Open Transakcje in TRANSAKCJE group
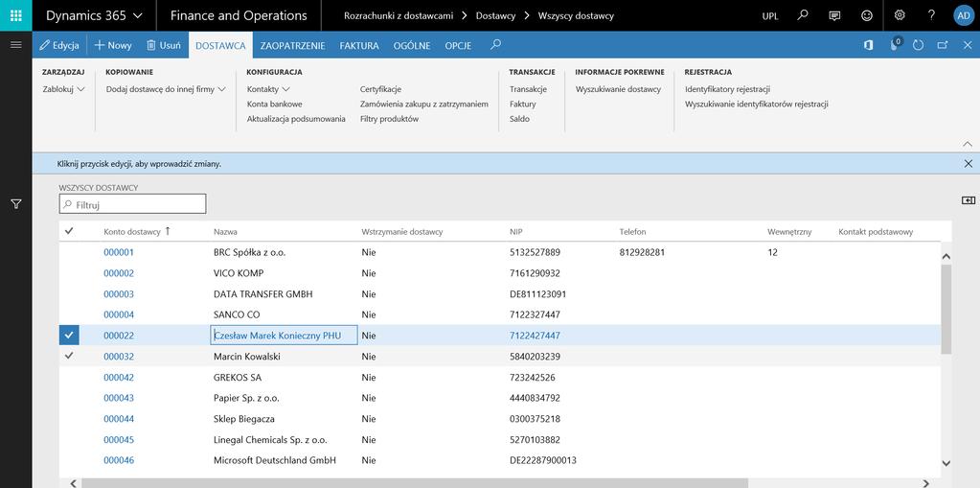 pos(528,89)
